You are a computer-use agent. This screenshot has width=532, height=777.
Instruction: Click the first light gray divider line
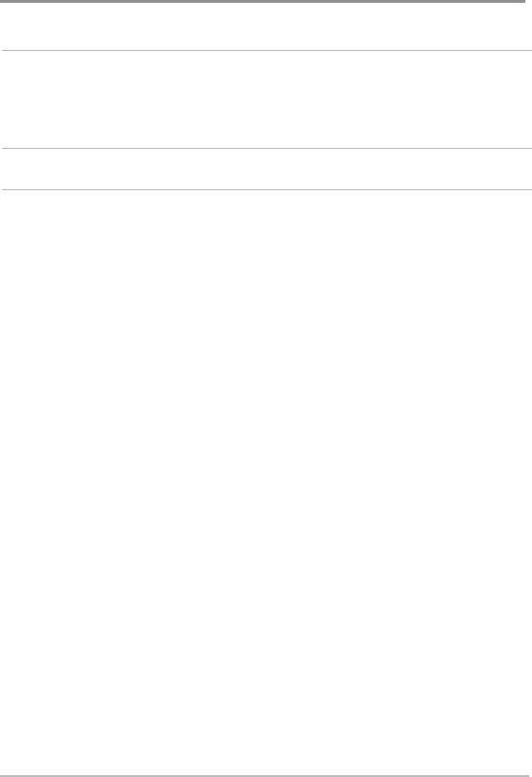click(x=266, y=50)
